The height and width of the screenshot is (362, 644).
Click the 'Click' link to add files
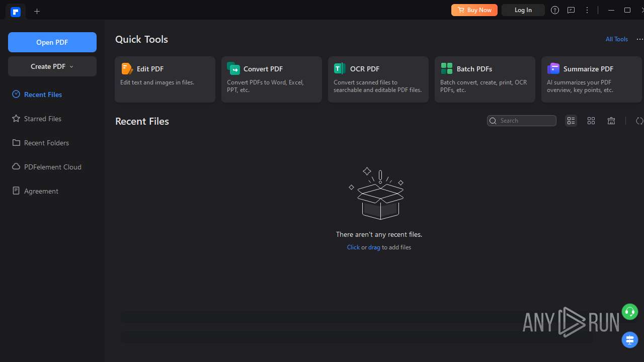tap(353, 247)
